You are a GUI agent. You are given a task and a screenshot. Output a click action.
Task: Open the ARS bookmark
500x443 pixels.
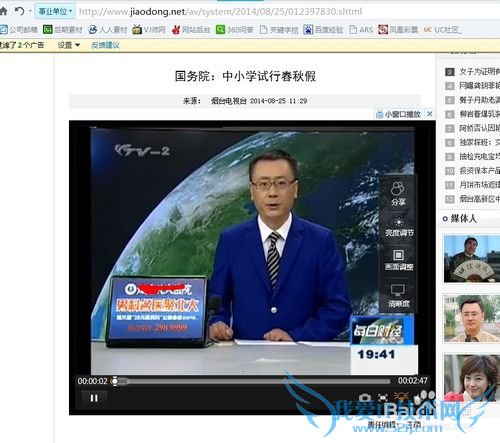pos(361,30)
